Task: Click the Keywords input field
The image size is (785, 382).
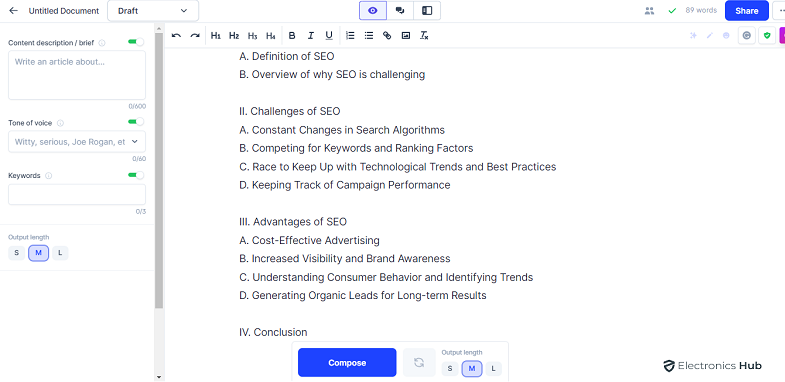Action: pyautogui.click(x=77, y=194)
